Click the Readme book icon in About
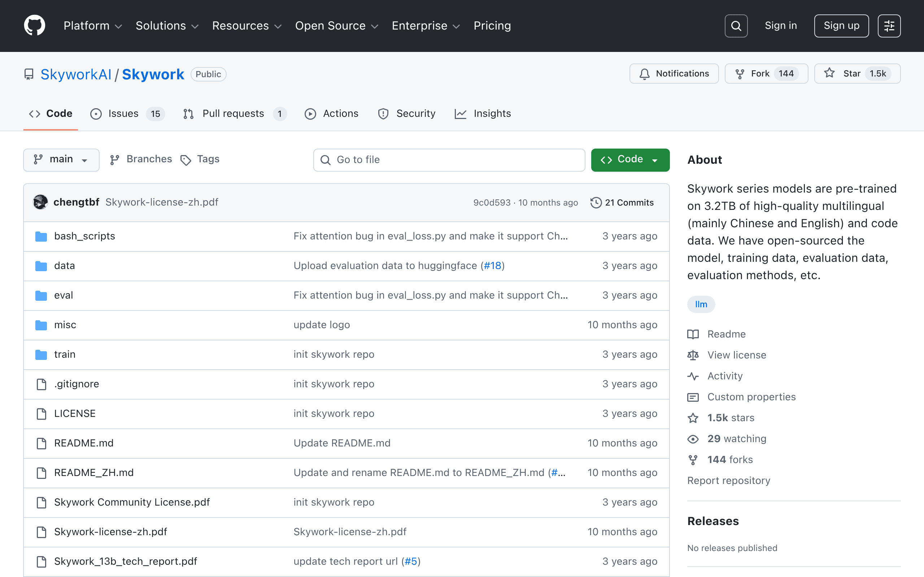 point(693,334)
